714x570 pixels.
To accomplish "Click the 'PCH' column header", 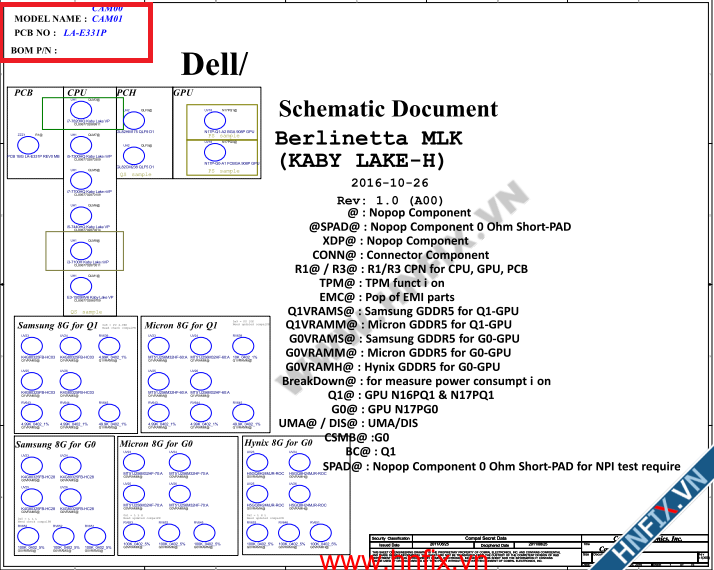I will point(127,93).
